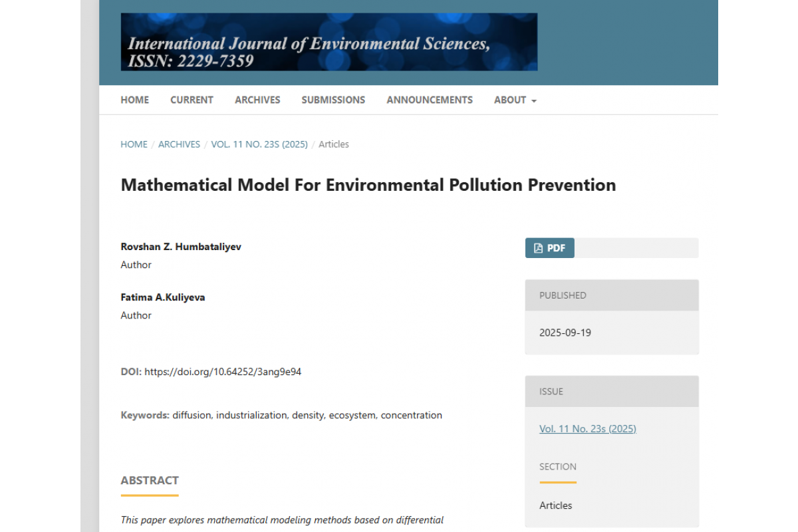The width and height of the screenshot is (798, 532).
Task: Open the CURRENT issue menu item
Action: tap(192, 100)
